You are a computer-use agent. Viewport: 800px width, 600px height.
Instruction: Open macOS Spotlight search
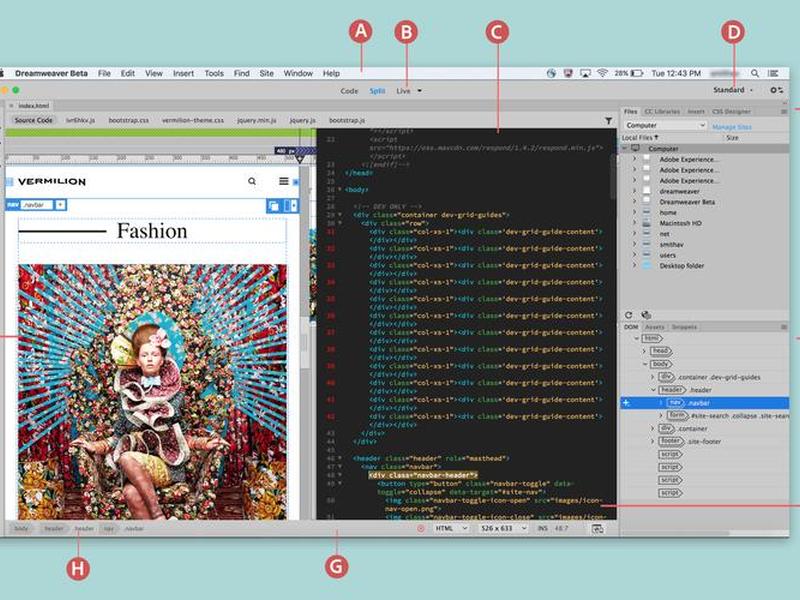pos(755,73)
